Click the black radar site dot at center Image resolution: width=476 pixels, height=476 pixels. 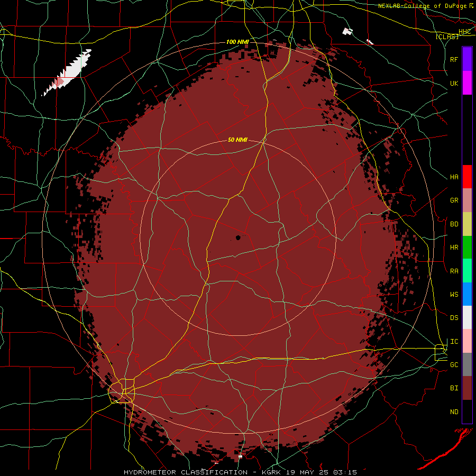pyautogui.click(x=238, y=237)
